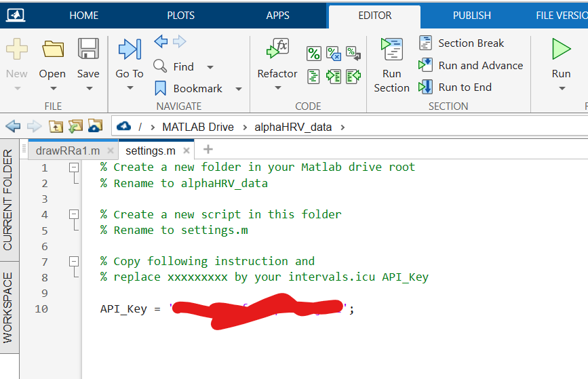The width and height of the screenshot is (588, 379).
Task: Click the Refactor fx icon
Action: (x=277, y=48)
